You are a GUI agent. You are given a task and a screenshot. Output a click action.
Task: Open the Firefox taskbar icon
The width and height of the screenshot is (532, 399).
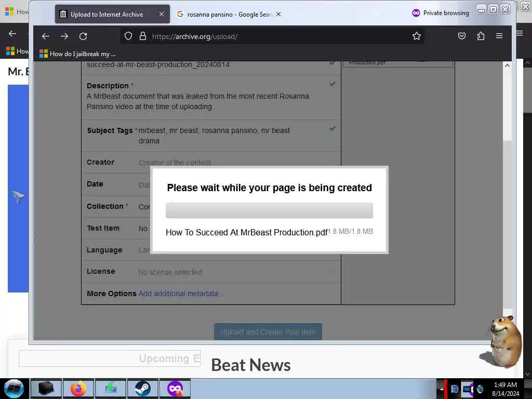tap(78, 389)
